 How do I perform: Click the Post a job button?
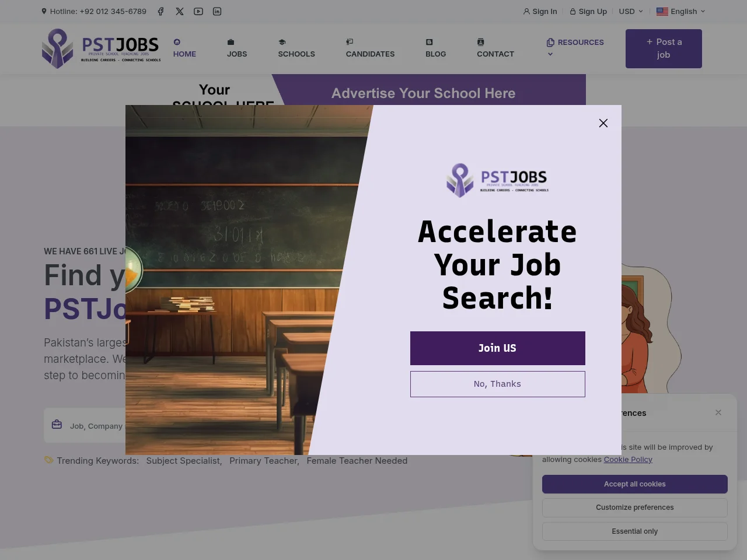(664, 48)
